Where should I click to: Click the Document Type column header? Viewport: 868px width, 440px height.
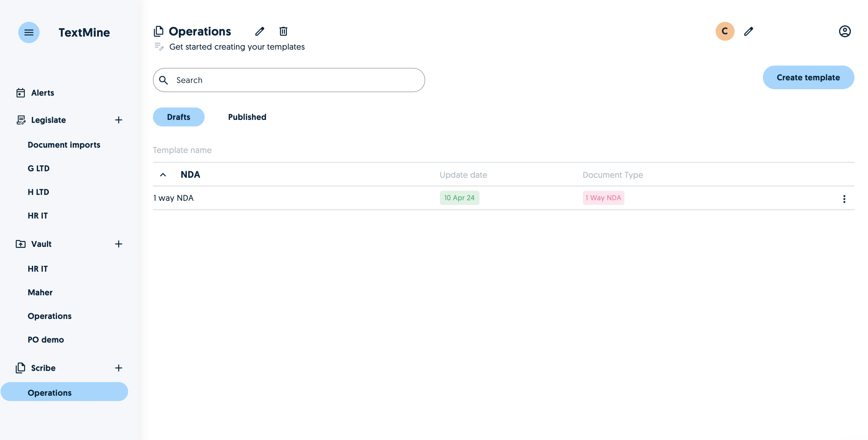click(613, 175)
